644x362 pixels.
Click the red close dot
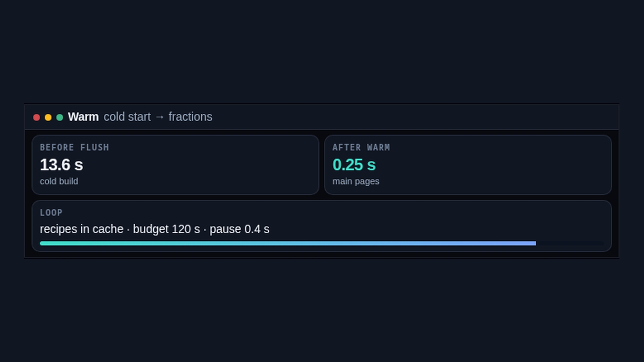click(x=37, y=117)
